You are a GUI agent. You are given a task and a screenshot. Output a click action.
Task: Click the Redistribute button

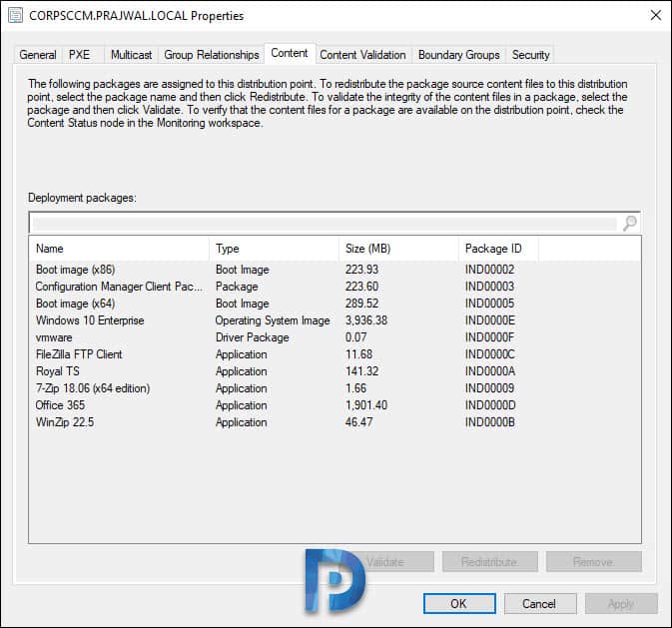tap(490, 561)
